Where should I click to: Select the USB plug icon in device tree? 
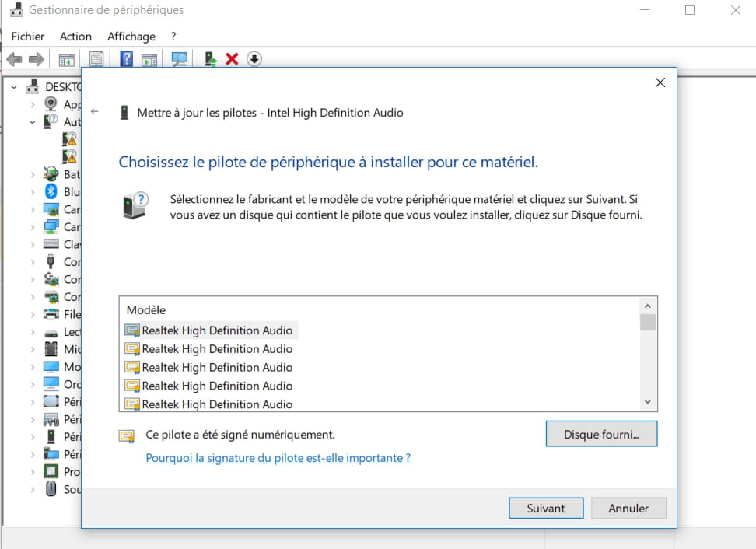51,261
